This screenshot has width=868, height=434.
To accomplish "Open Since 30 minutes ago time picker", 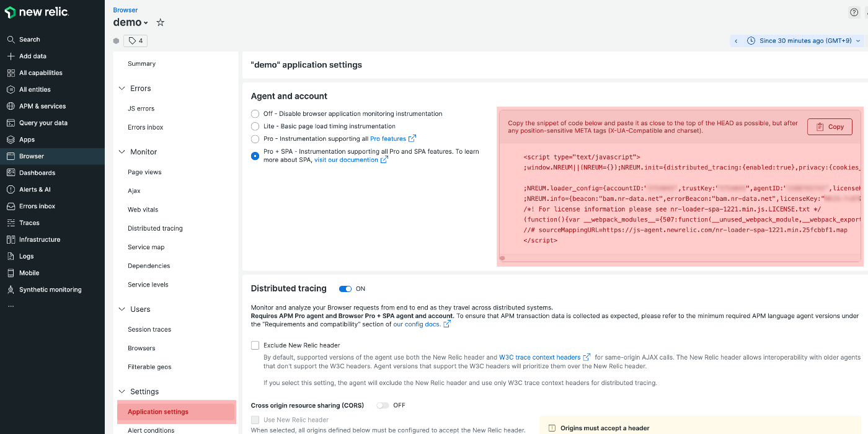I will 804,41.
